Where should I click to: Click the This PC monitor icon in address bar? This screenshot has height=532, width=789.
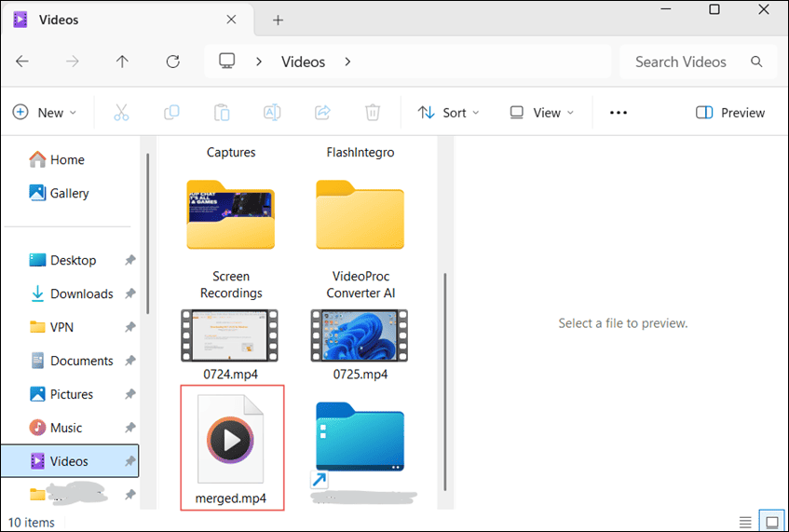point(227,61)
